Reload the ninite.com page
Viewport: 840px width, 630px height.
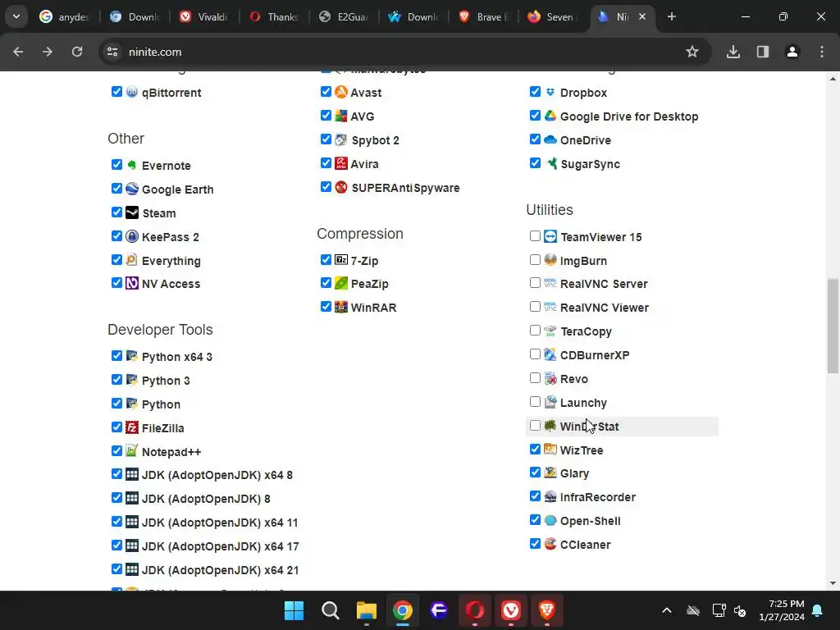(x=77, y=52)
